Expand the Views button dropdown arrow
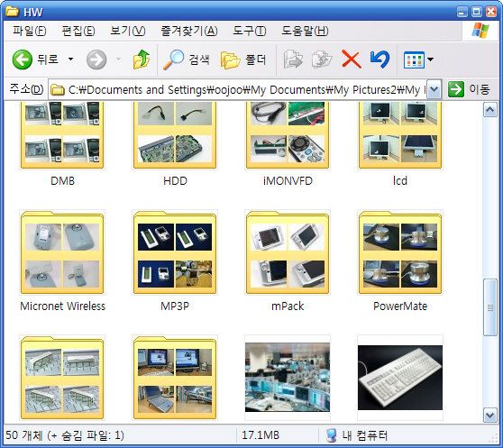503x448 pixels. click(431, 59)
